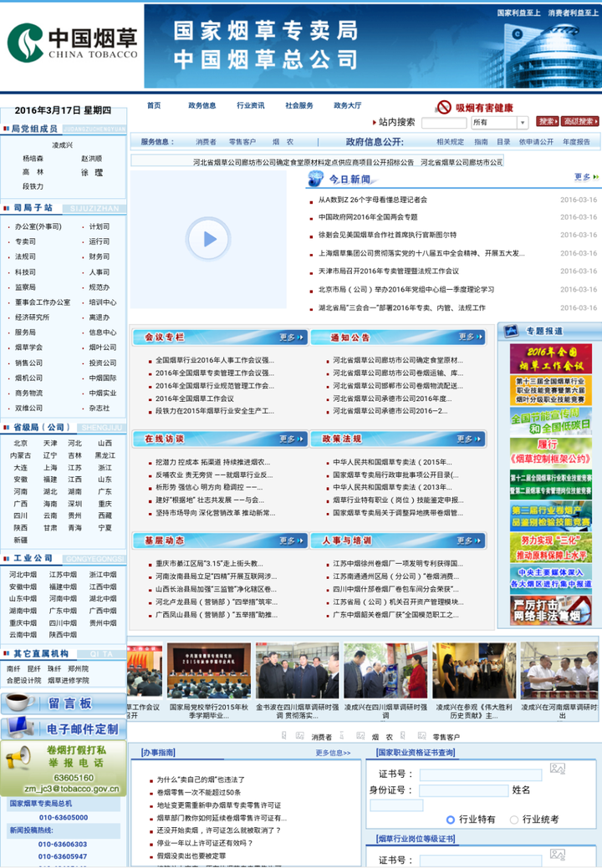Open 第三届行业卷烟产品鉴别检验技能竞赛 banner
Image resolution: width=602 pixels, height=868 pixels.
550,516
